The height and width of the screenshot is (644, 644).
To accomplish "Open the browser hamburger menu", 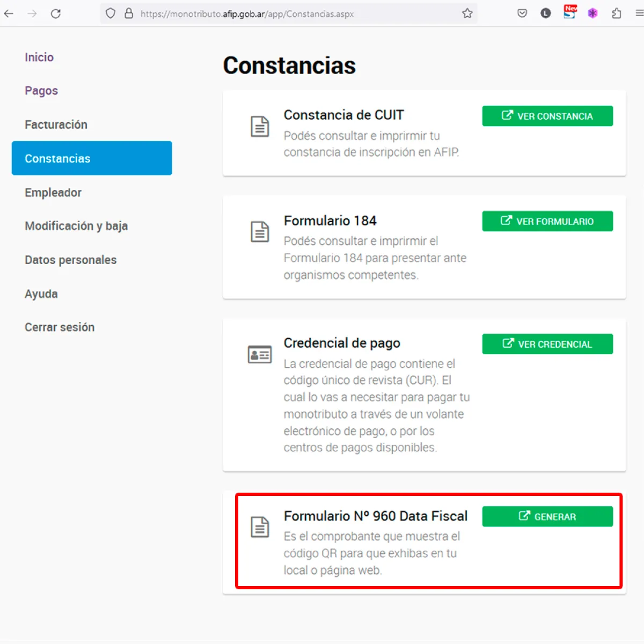I will (639, 13).
